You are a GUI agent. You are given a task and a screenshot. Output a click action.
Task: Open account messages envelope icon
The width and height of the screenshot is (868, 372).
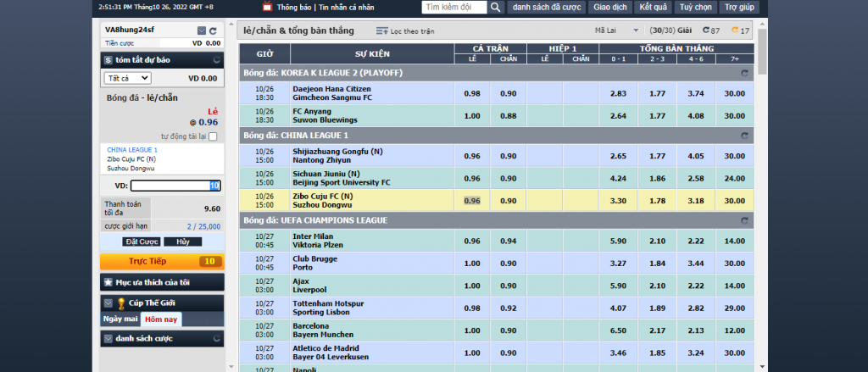click(x=202, y=31)
